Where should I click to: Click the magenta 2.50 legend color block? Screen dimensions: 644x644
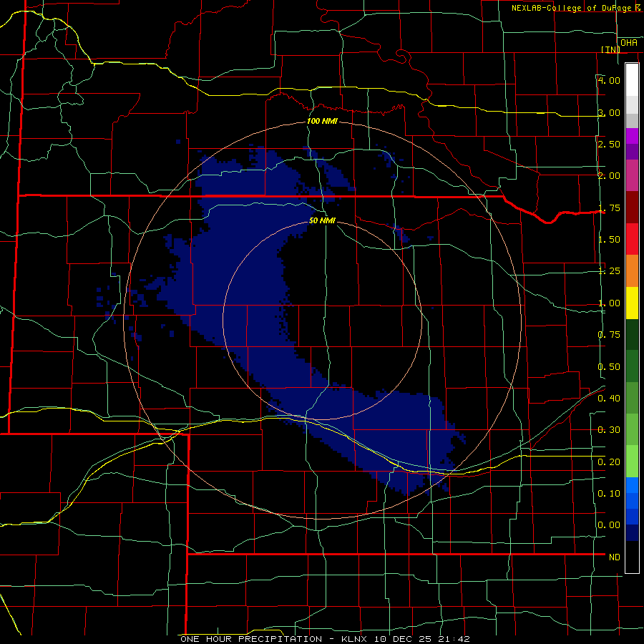click(x=632, y=136)
